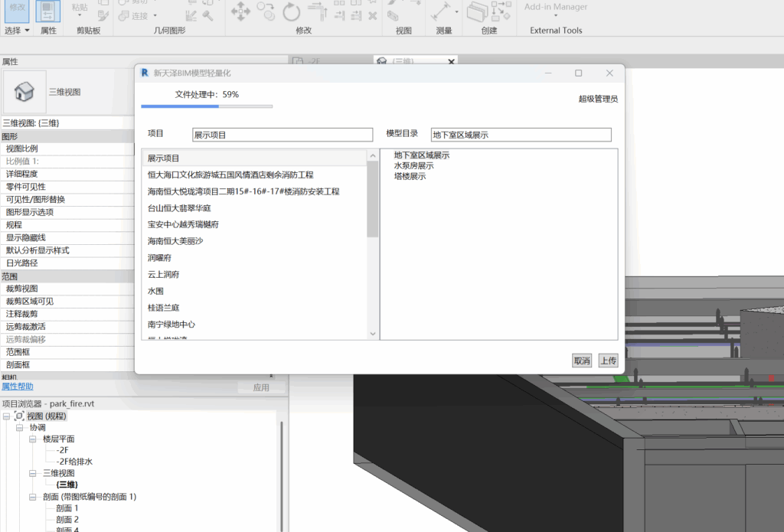Click the file processing progress bar
This screenshot has height=532, width=784.
[x=207, y=106]
